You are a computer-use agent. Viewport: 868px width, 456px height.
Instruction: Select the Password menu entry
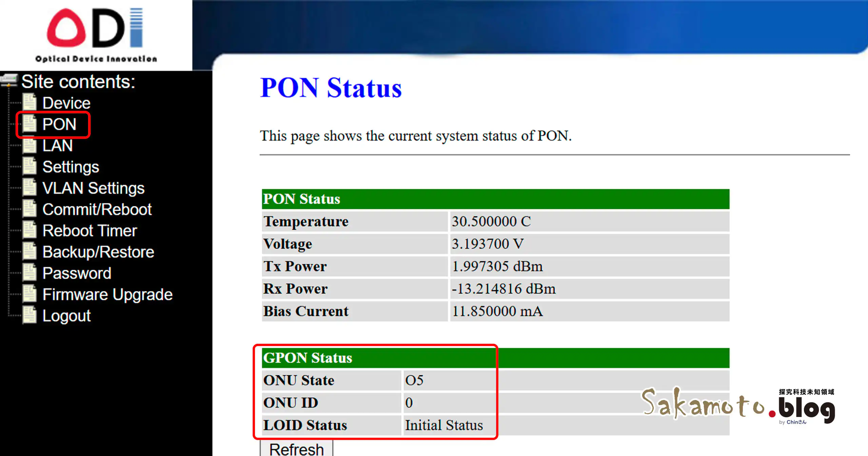77,273
